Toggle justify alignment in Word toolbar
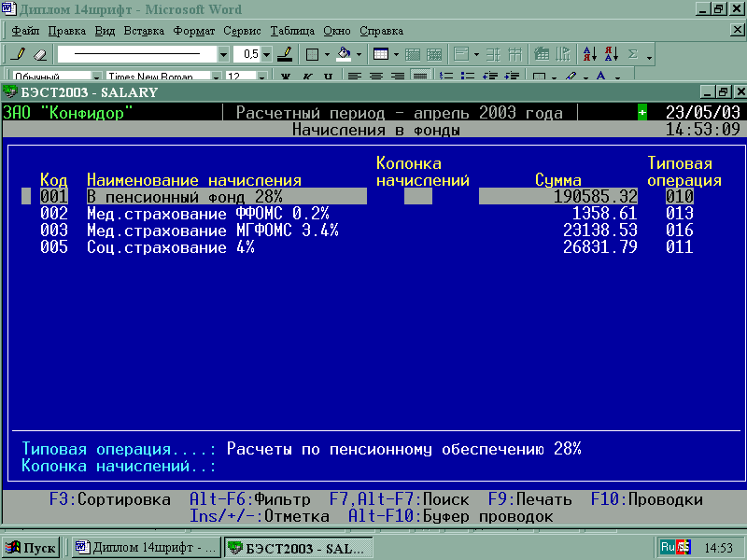747x560 pixels. tap(419, 77)
